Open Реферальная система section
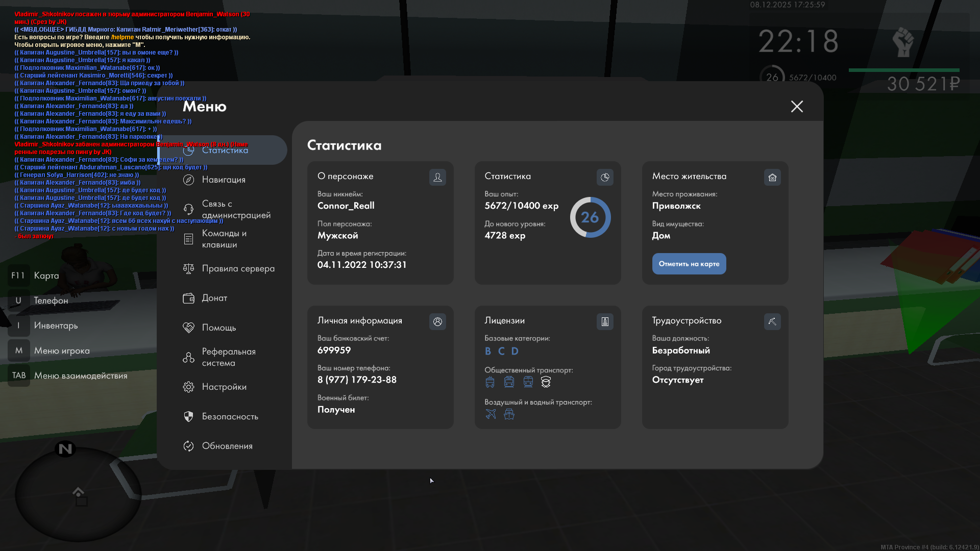980x551 pixels. point(228,357)
